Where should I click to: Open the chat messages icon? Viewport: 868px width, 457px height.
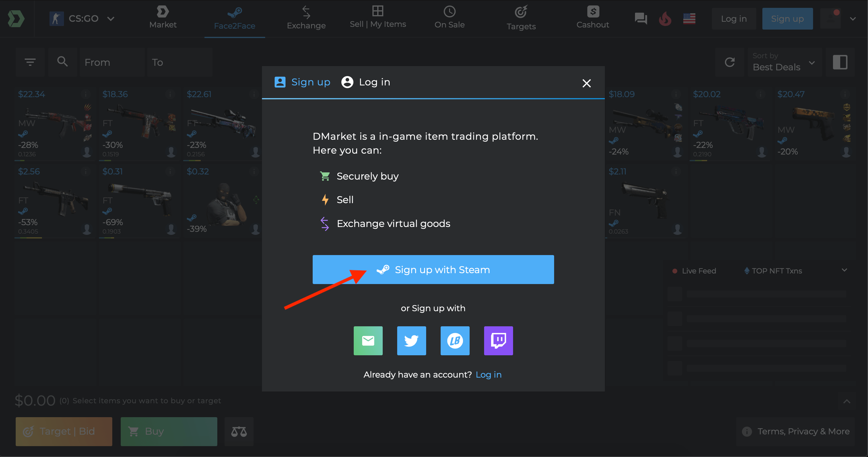tap(640, 19)
